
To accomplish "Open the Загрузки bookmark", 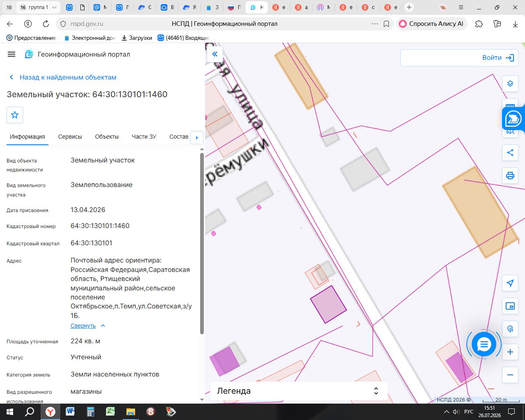I will (137, 38).
